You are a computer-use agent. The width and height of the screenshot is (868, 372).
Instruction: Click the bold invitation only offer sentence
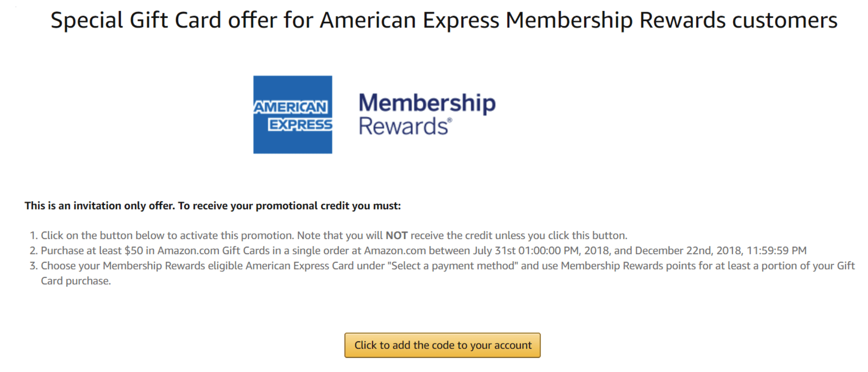pyautogui.click(x=213, y=206)
